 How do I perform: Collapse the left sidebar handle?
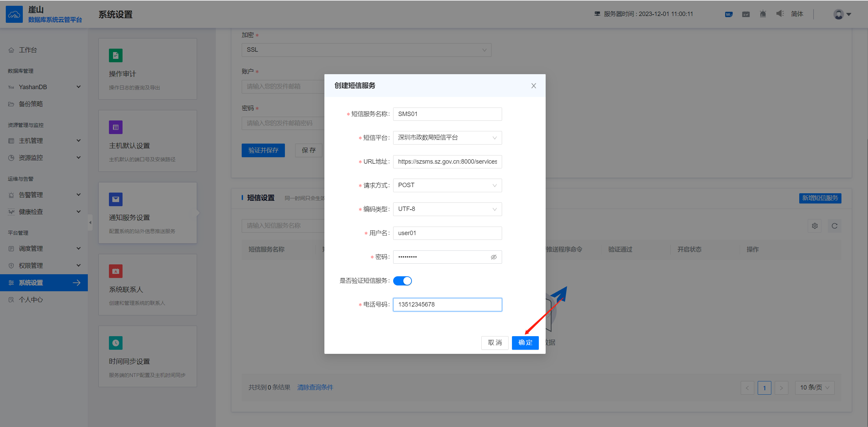pyautogui.click(x=90, y=223)
